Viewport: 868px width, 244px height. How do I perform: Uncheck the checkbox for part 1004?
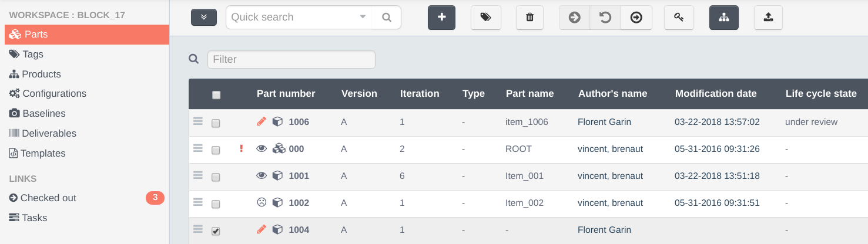pyautogui.click(x=216, y=231)
